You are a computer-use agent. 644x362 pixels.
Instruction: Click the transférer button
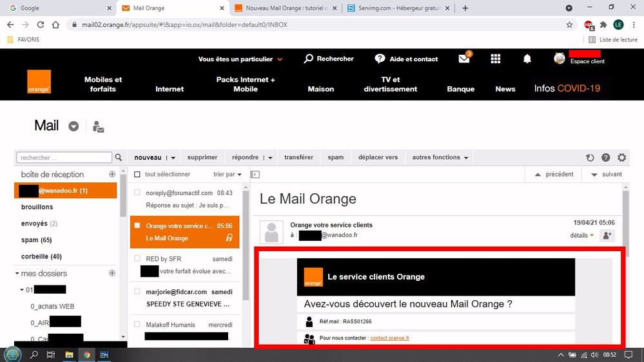click(298, 157)
